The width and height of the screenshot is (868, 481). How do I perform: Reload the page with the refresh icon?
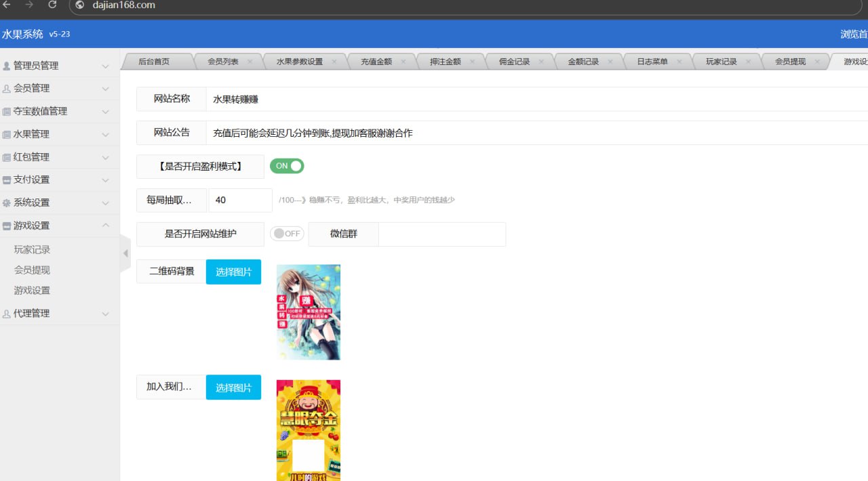(52, 5)
